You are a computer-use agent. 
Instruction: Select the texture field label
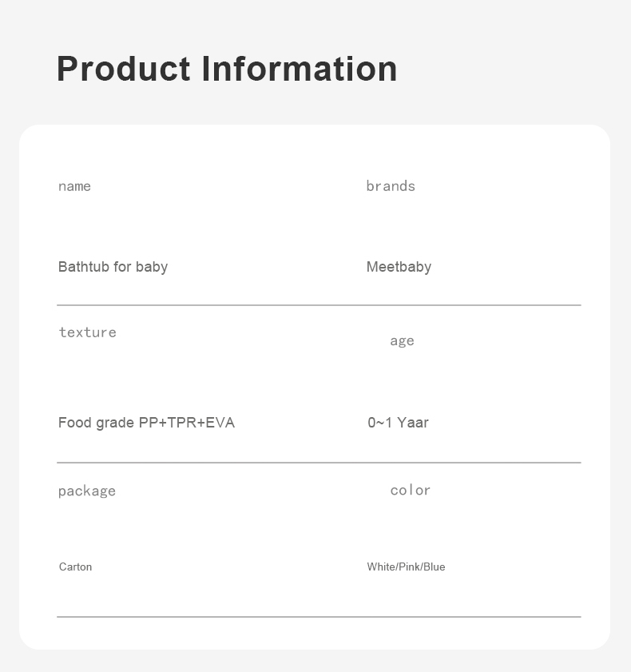click(87, 332)
